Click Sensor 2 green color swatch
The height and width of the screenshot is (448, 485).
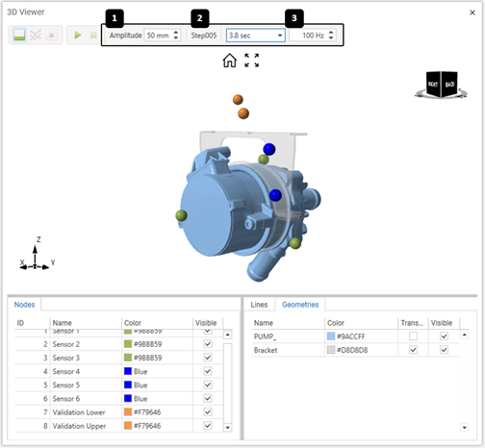(128, 344)
